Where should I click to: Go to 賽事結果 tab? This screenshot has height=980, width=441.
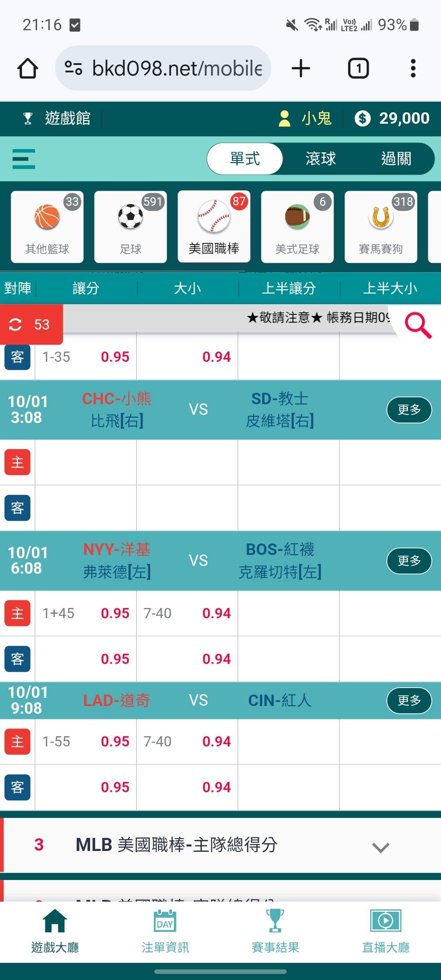pyautogui.click(x=275, y=932)
